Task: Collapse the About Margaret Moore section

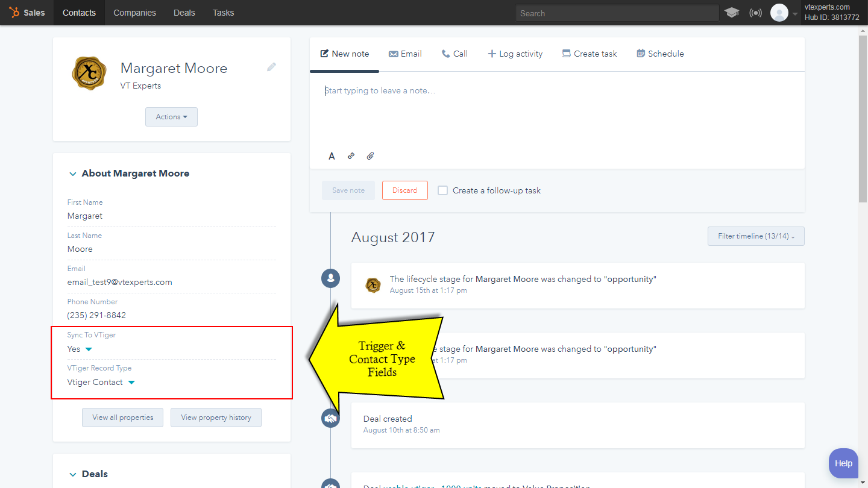Action: pyautogui.click(x=72, y=174)
